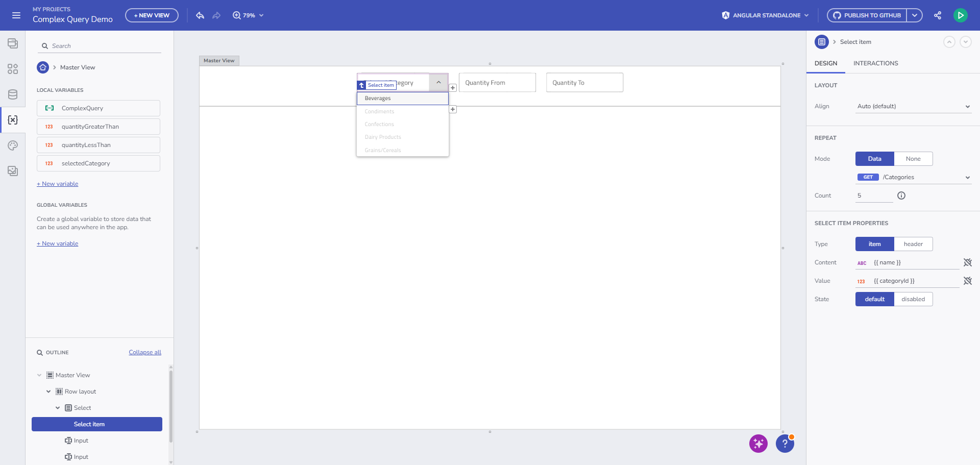Select the Row layout outline item

click(x=80, y=391)
